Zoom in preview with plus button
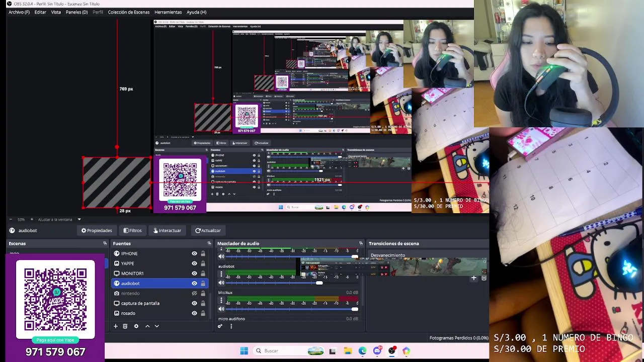644x362 pixels. pos(32,219)
